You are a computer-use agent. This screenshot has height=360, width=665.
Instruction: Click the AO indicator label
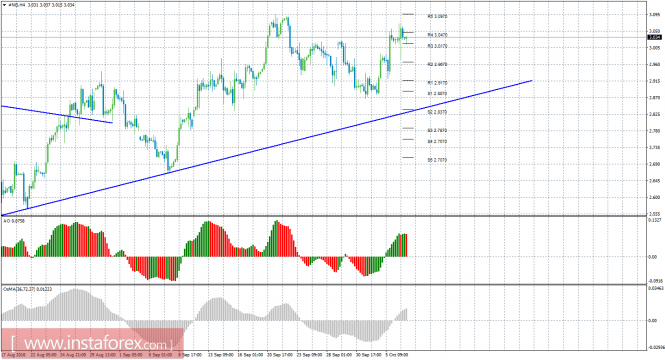pyautogui.click(x=14, y=221)
